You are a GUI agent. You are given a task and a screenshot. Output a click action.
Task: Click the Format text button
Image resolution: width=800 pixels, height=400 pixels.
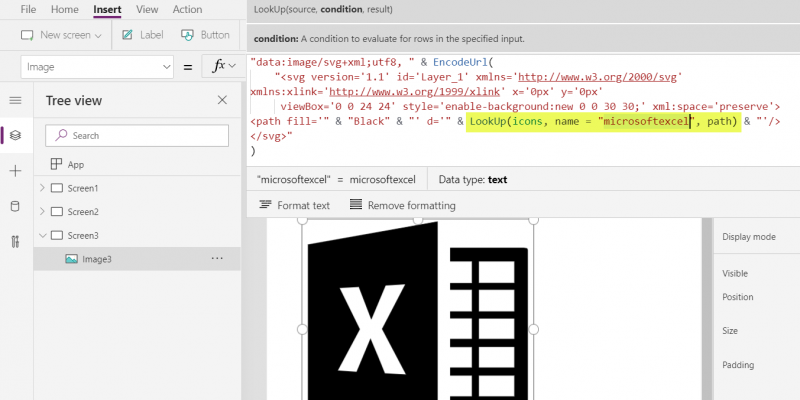(x=294, y=205)
